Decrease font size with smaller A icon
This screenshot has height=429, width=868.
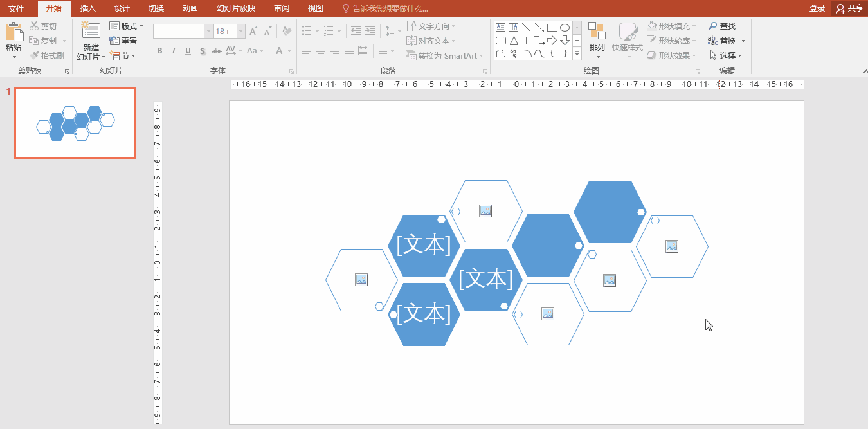point(267,32)
